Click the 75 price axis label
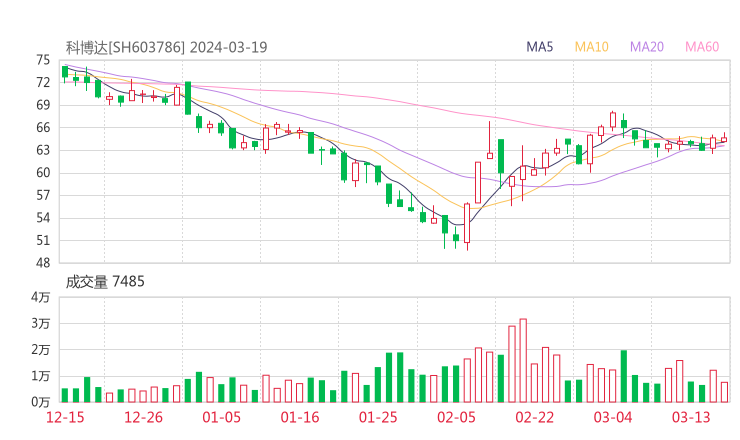The width and height of the screenshot is (740, 440). pyautogui.click(x=43, y=60)
